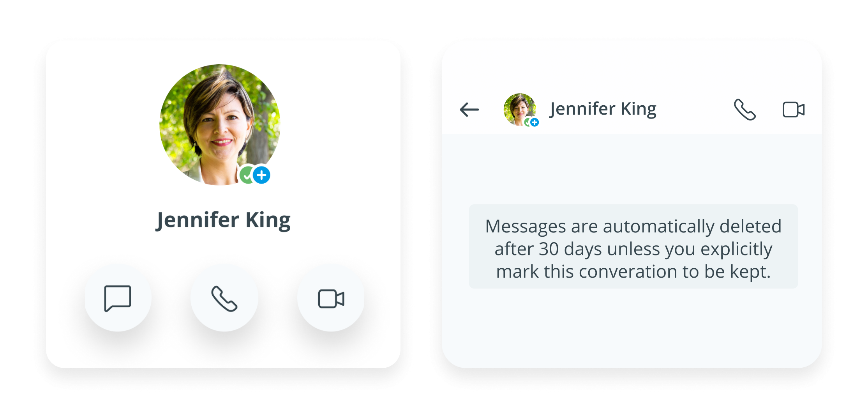
Task: Start video call from the chat header
Action: point(793,110)
